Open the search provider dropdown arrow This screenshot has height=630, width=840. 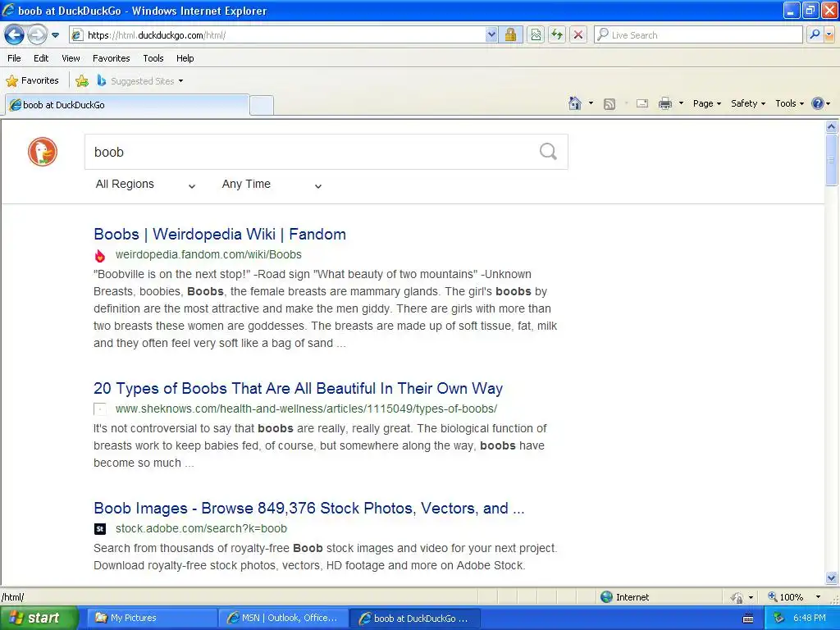[x=829, y=34]
